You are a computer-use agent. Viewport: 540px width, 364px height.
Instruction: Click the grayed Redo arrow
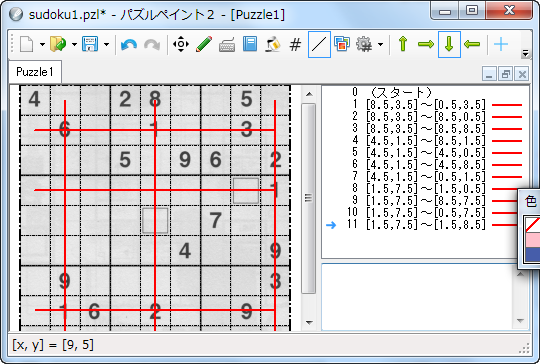point(152,45)
